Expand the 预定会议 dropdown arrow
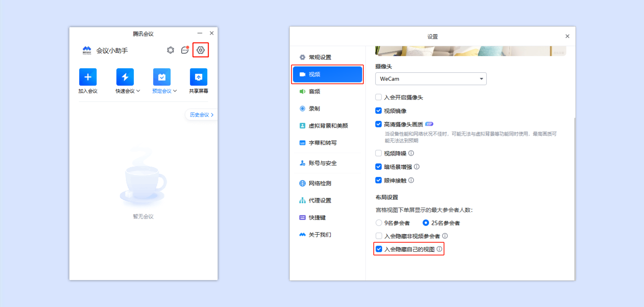Viewport: 644px width, 307px height. click(175, 91)
